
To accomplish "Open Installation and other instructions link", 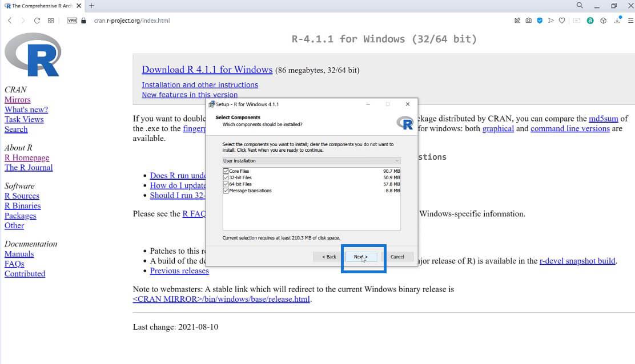I will click(x=200, y=85).
